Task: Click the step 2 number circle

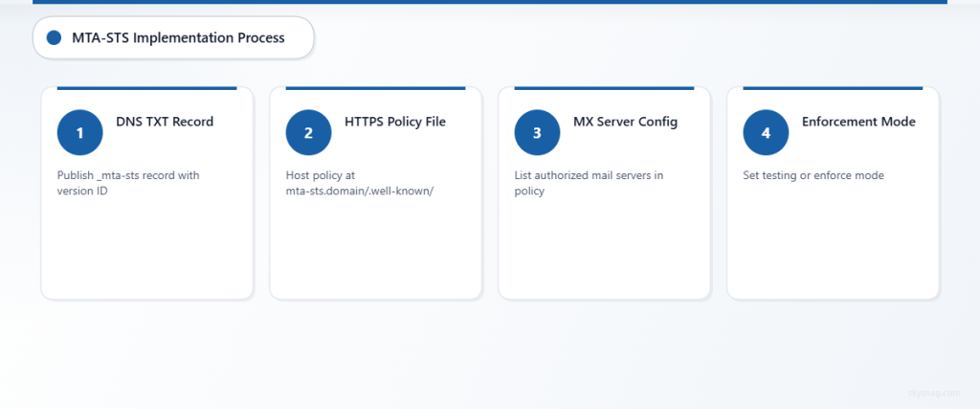Action: tap(309, 132)
